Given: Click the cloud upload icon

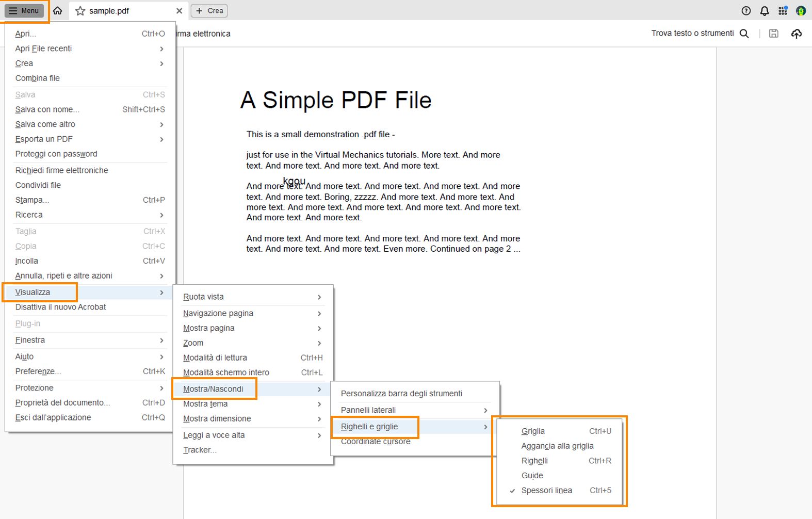Looking at the screenshot, I should click(x=797, y=34).
